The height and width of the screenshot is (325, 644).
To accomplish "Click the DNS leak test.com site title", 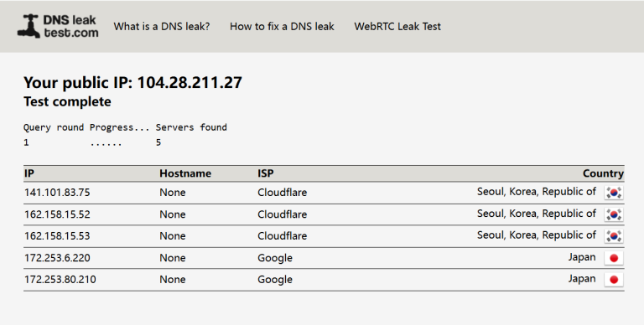I will (x=71, y=26).
